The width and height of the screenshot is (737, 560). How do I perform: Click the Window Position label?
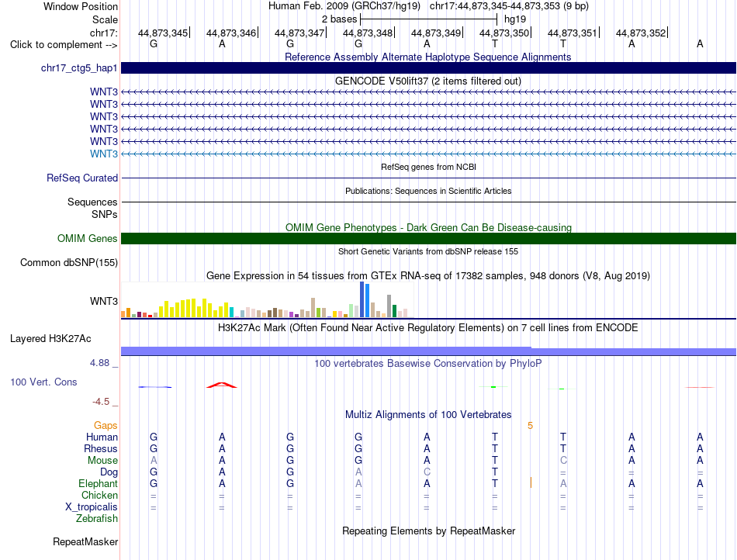click(81, 6)
